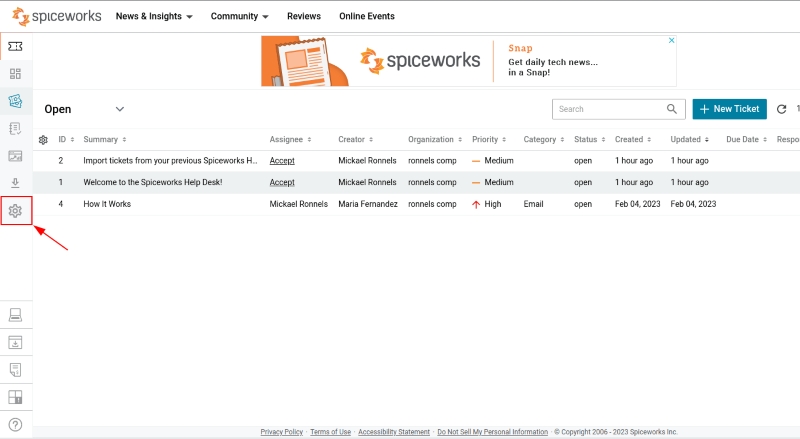Open the Community dropdown menu
The image size is (800, 439).
click(239, 16)
